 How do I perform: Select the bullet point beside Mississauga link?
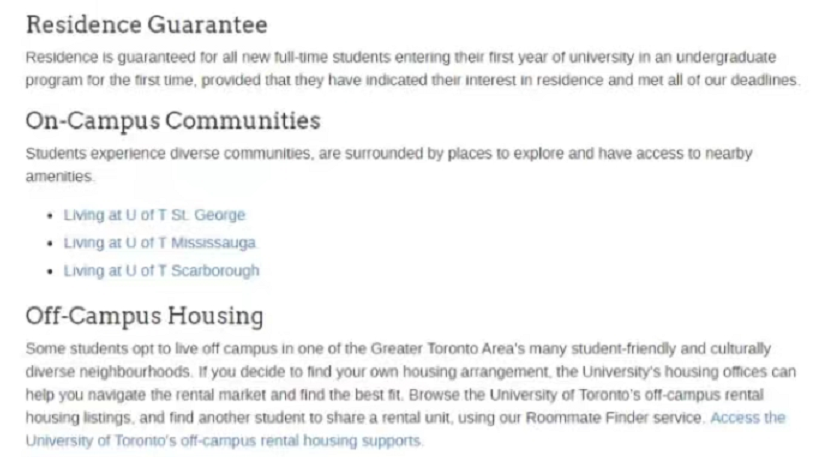coord(50,243)
